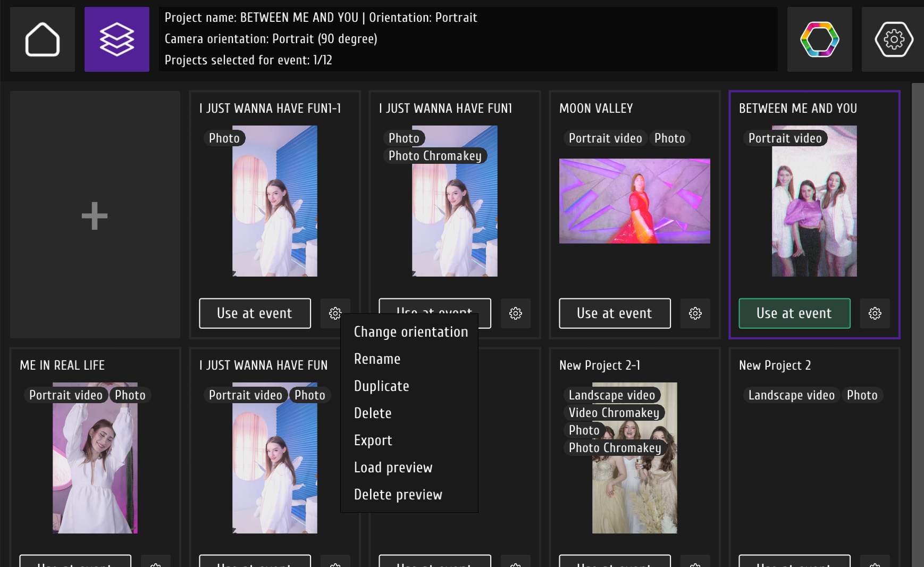Click the ME IN REAL LIFE title
The height and width of the screenshot is (567, 924).
62,365
